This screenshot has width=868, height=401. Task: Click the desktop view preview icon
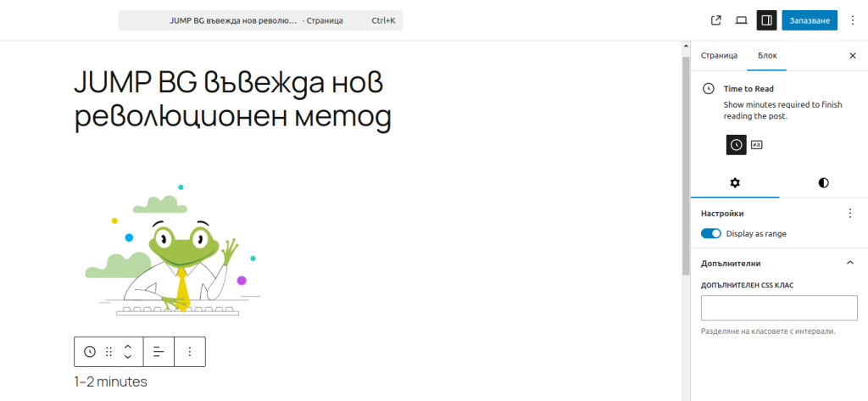(x=741, y=20)
